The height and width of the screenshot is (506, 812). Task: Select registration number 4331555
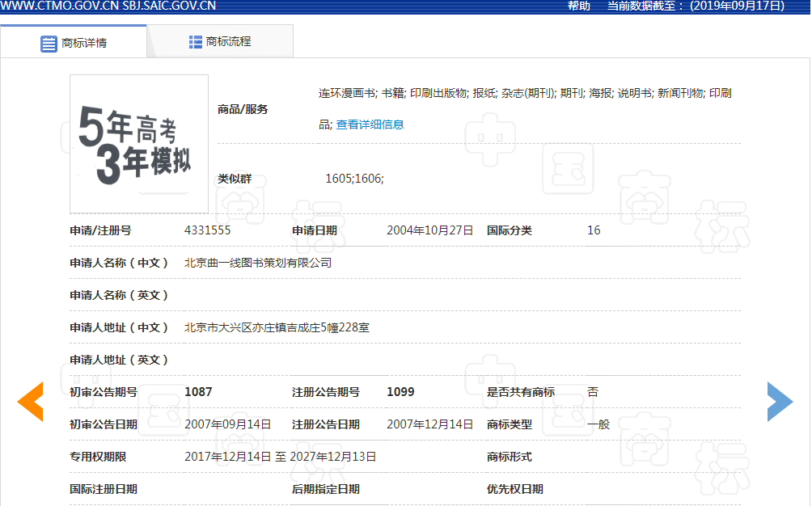pos(208,230)
